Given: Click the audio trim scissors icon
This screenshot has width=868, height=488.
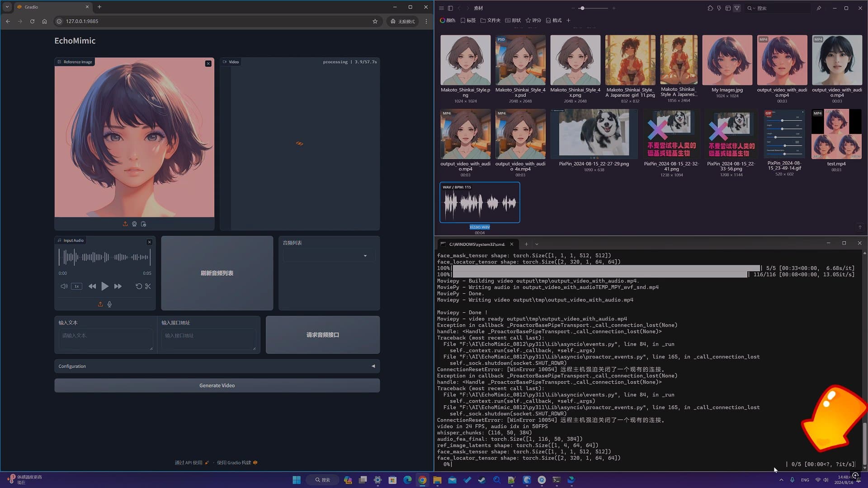Looking at the screenshot, I should [x=148, y=286].
